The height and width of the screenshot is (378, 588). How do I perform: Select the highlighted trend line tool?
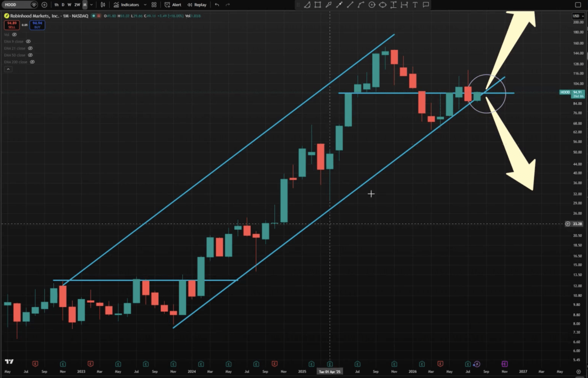tap(339, 5)
